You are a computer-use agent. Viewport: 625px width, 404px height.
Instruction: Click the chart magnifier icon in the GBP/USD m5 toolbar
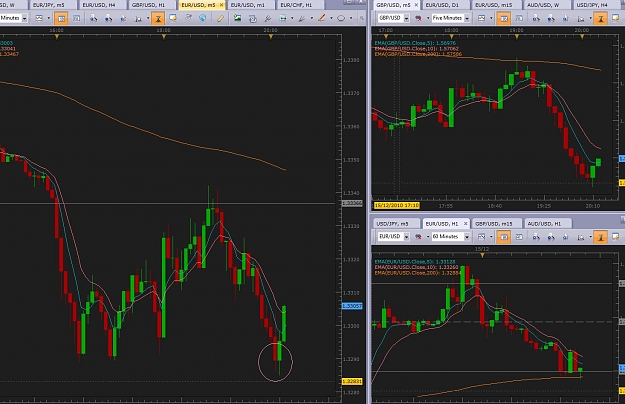point(581,18)
